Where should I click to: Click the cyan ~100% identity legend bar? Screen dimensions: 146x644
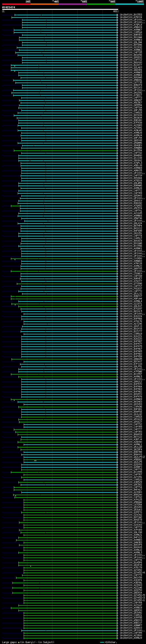tap(130, 4)
